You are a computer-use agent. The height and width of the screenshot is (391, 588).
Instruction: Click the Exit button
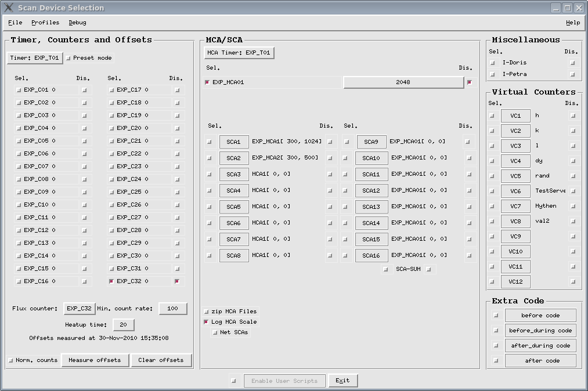tap(342, 381)
